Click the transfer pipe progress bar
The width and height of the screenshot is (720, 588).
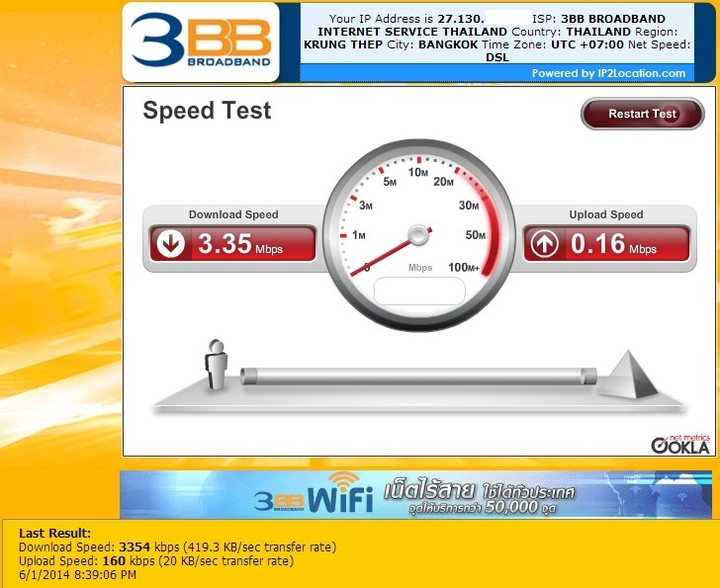point(418,377)
